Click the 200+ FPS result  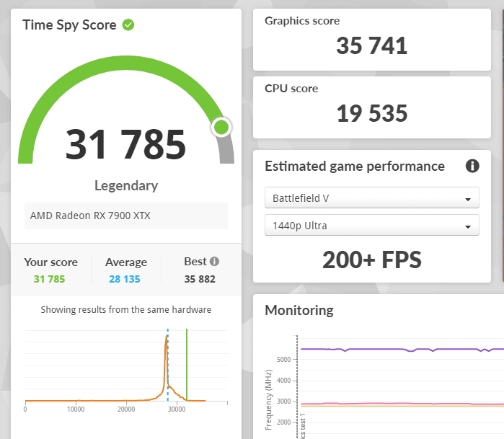pyautogui.click(x=371, y=260)
